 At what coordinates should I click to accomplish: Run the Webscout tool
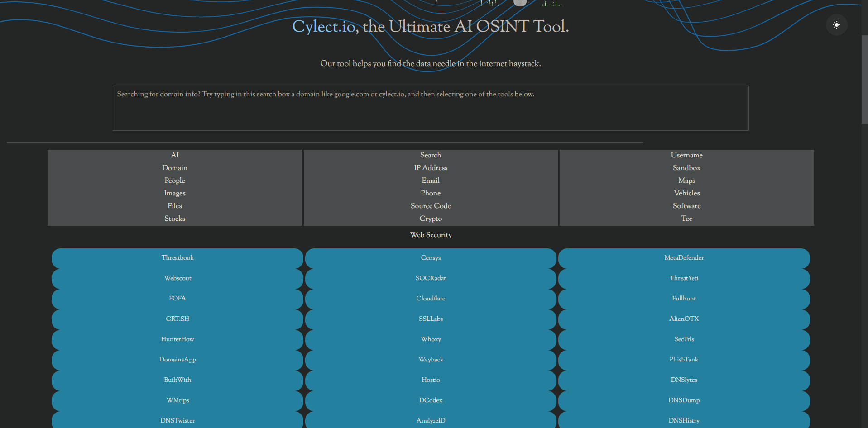point(177,278)
